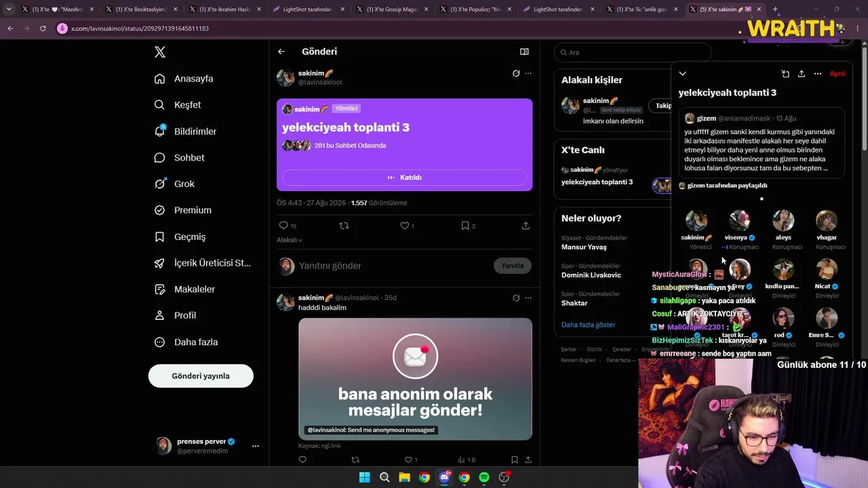Open Bildirimler notifications page
Screen dimensions: 868x488
click(185, 131)
